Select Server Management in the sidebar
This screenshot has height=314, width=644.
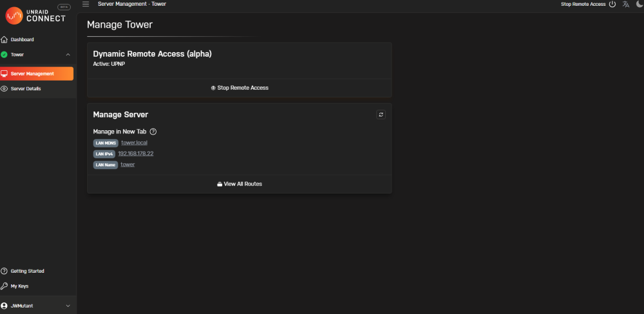[x=37, y=74]
